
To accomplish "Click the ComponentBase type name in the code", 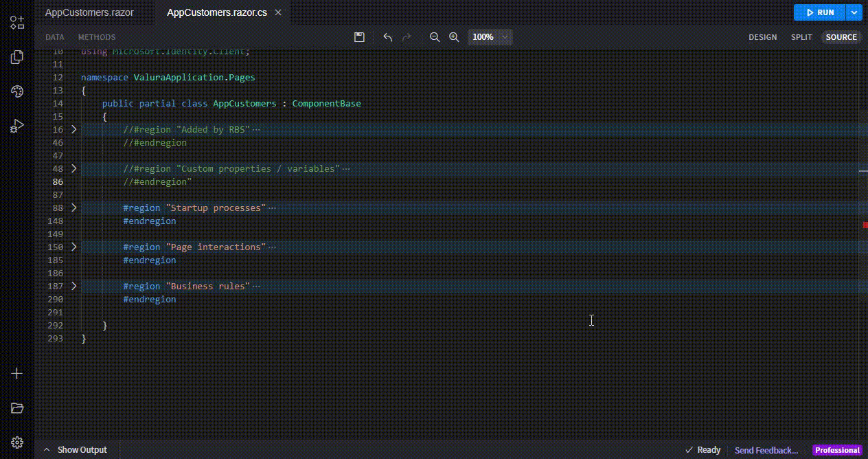I will [x=326, y=104].
